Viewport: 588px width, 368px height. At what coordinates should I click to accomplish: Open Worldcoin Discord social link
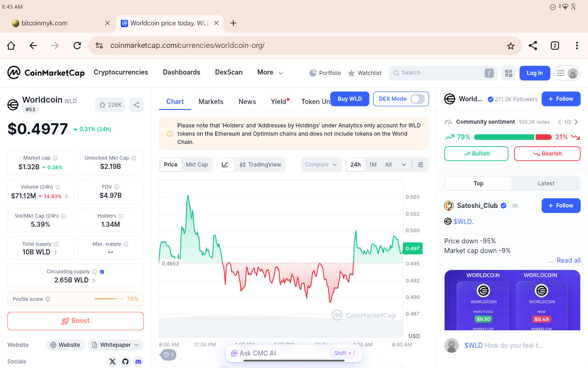pos(138,362)
